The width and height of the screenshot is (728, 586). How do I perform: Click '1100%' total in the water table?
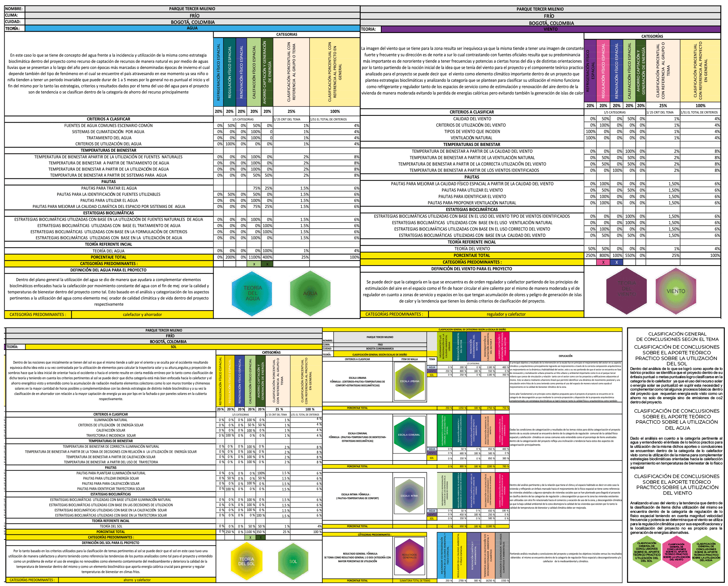pyautogui.click(x=254, y=257)
